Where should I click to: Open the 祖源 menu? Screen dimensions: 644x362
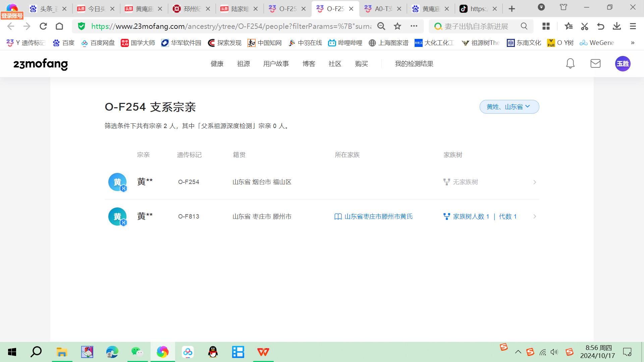pyautogui.click(x=244, y=64)
